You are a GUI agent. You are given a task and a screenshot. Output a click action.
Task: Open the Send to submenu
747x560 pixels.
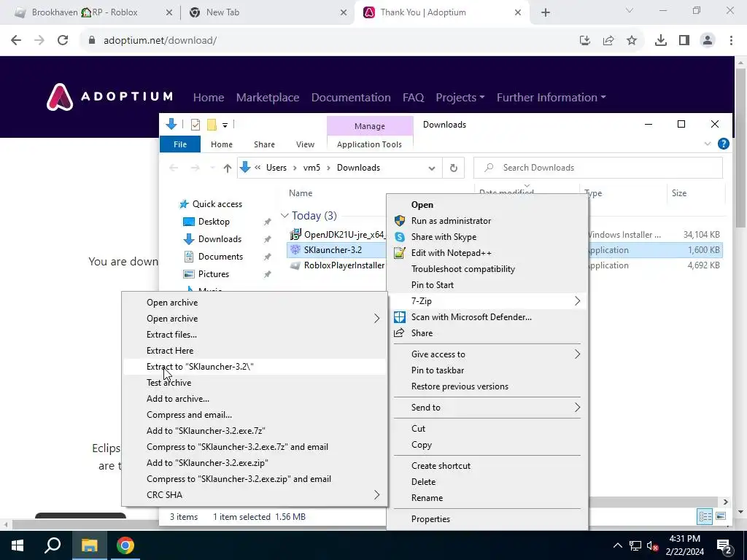pyautogui.click(x=488, y=407)
